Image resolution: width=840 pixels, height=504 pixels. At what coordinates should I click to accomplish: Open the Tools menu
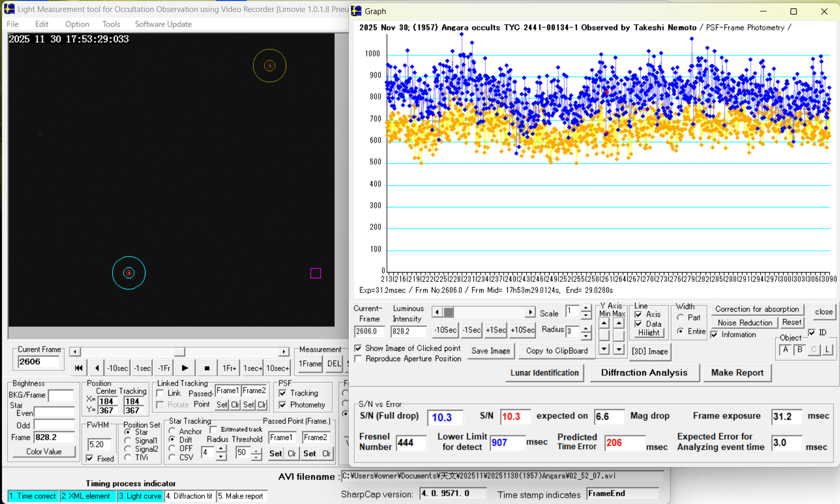111,24
